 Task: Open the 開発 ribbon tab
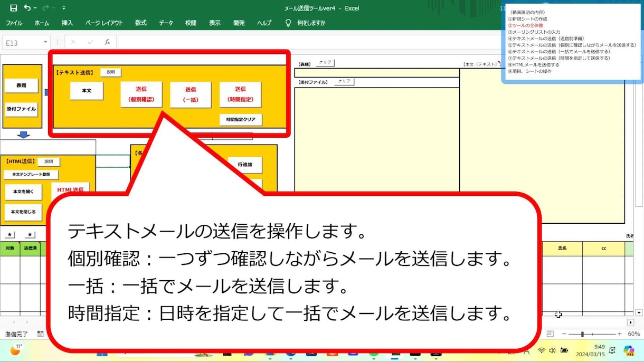(x=239, y=23)
